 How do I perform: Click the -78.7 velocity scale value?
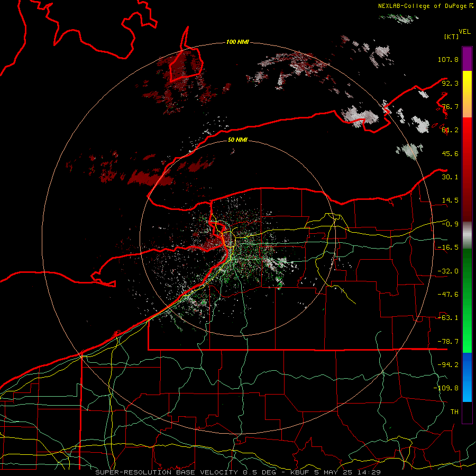[448, 342]
